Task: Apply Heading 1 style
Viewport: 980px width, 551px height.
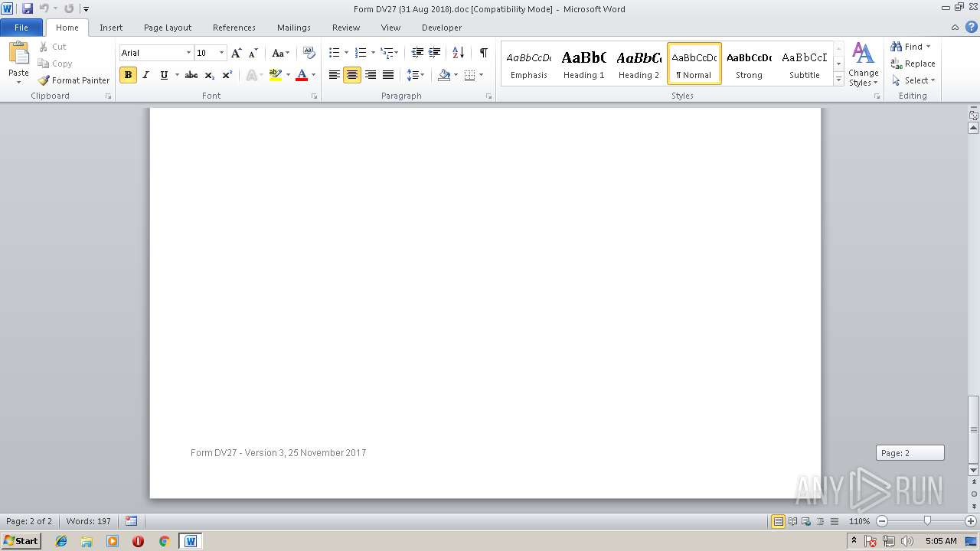Action: point(583,64)
